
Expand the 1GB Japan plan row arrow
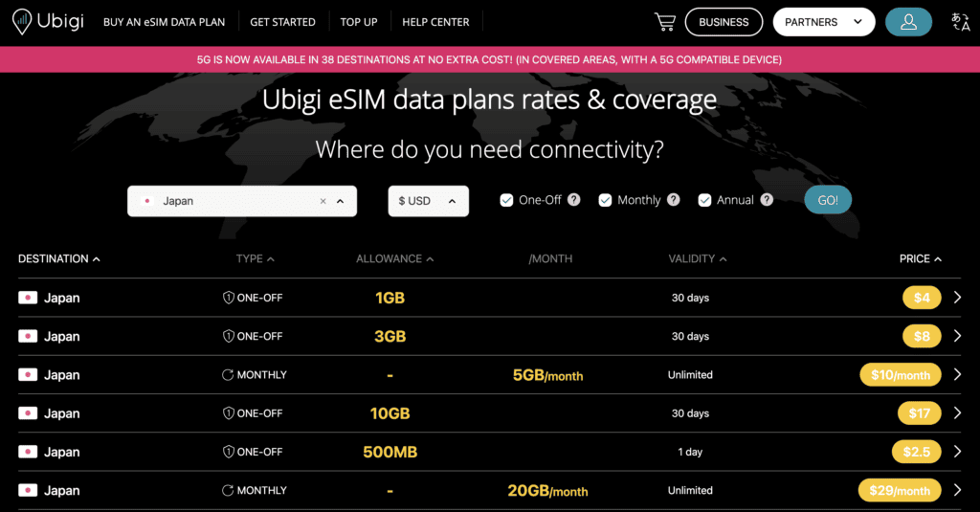point(957,298)
